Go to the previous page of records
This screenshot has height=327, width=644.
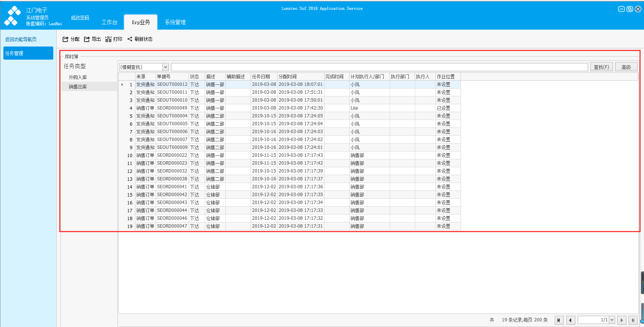[x=570, y=320]
